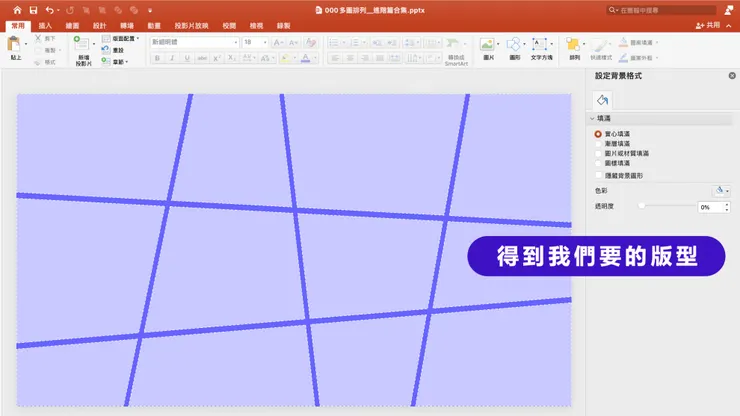740x416 pixels.
Task: Open the fill bucket tab in format pane
Action: coord(602,100)
